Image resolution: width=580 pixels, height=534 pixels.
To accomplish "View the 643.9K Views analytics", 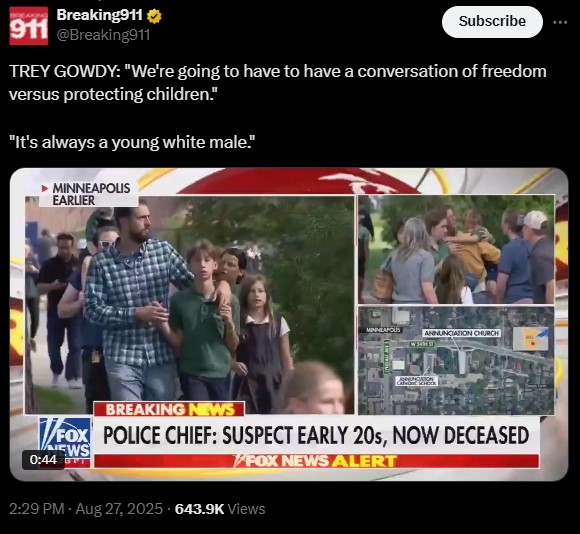I will tap(220, 509).
